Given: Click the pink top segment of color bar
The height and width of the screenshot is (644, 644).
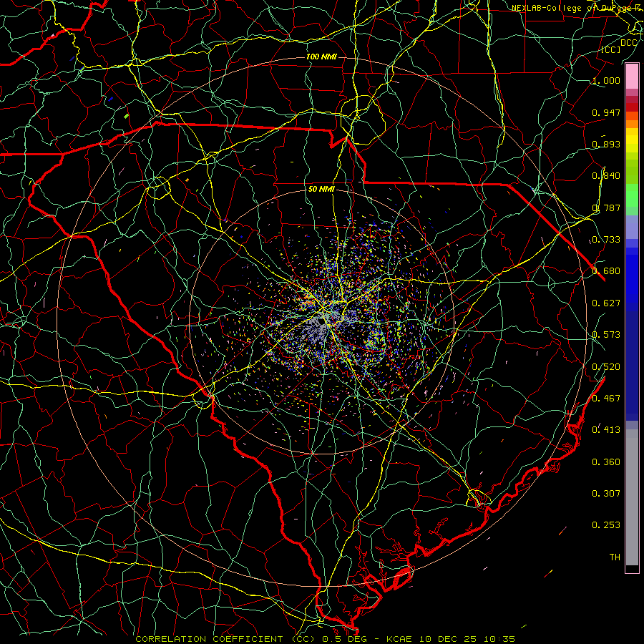Looking at the screenshot, I should tap(632, 77).
